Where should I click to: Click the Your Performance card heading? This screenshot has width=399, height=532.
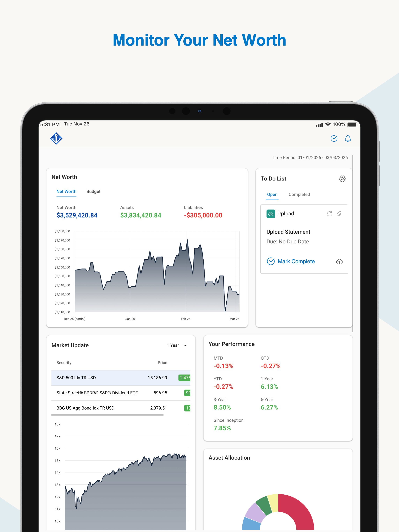(x=231, y=344)
